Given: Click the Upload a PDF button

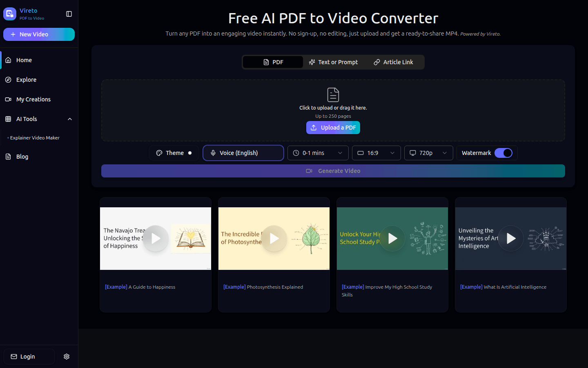Looking at the screenshot, I should tap(333, 128).
